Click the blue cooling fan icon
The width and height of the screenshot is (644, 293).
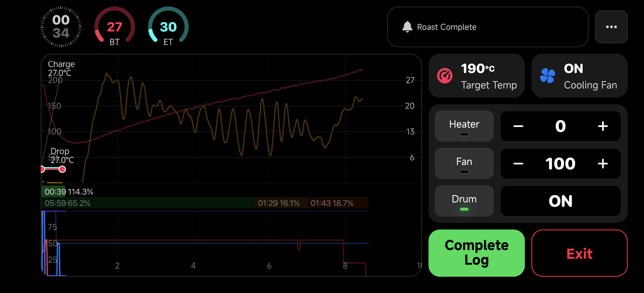point(548,76)
